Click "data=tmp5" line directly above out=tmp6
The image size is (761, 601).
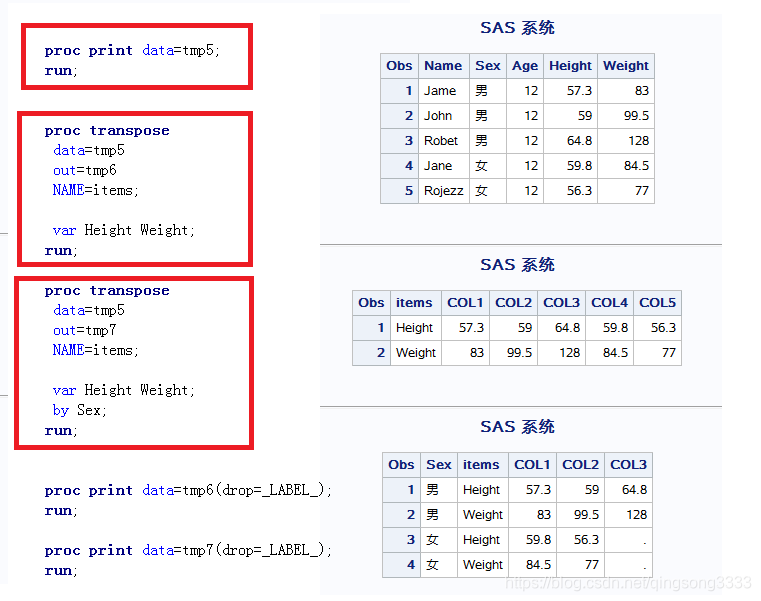(89, 150)
